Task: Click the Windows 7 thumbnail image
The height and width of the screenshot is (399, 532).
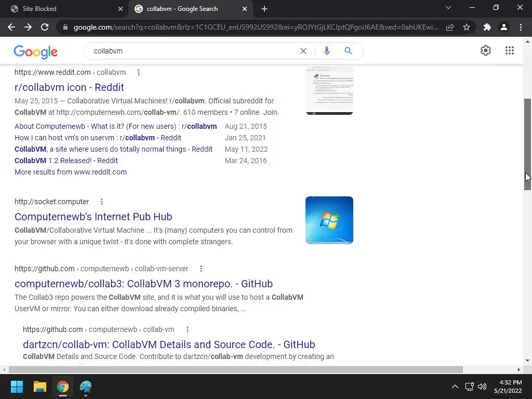Action: coord(329,220)
